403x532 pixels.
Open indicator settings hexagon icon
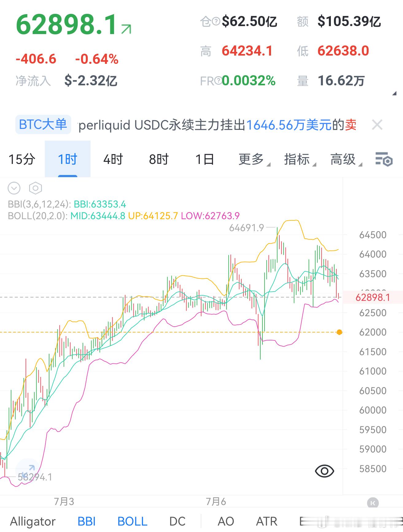(x=35, y=188)
